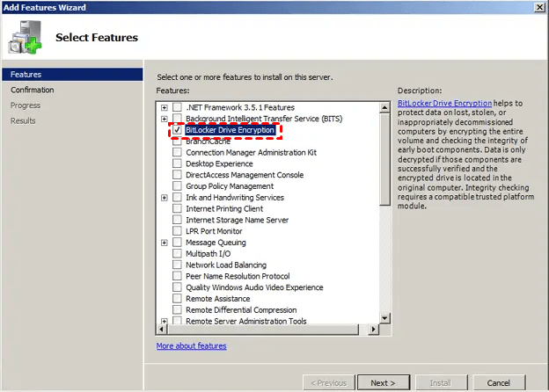
Task: Expand the Message Queuing node
Action: 165,243
